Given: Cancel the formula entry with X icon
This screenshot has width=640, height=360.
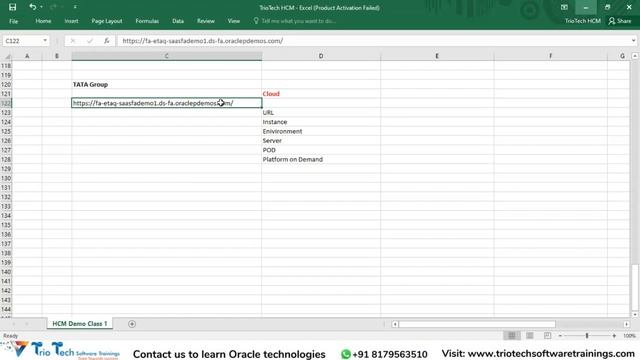Looking at the screenshot, I should (73, 41).
